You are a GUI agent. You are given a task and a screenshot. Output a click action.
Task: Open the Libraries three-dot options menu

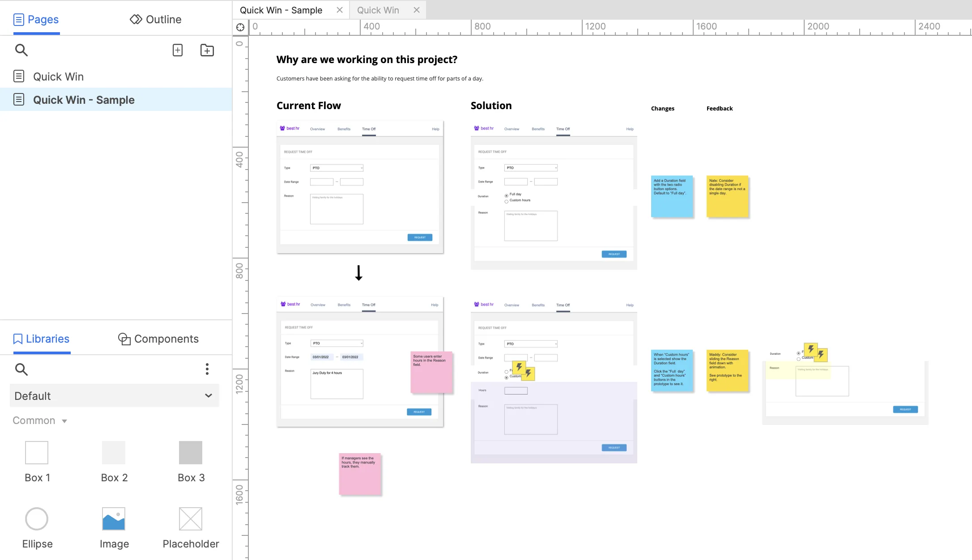coord(207,369)
